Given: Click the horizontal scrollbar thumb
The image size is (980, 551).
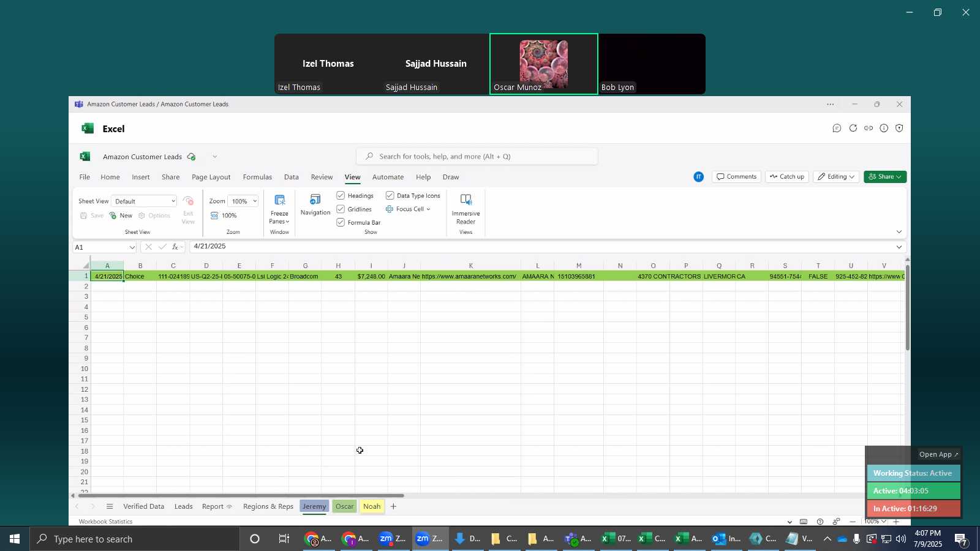Looking at the screenshot, I should tap(241, 495).
